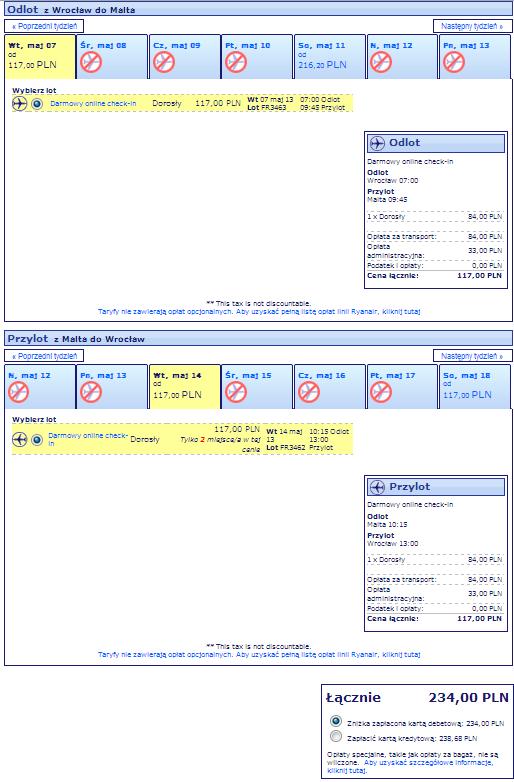Click Odlot z Wrocław do Malta heading
Screen dimensions: 514x782
pos(71,9)
